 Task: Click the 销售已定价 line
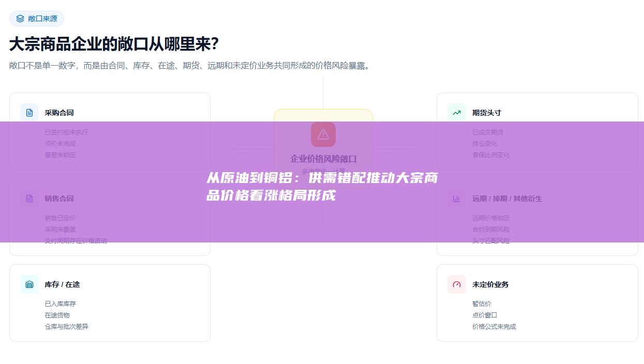61,218
